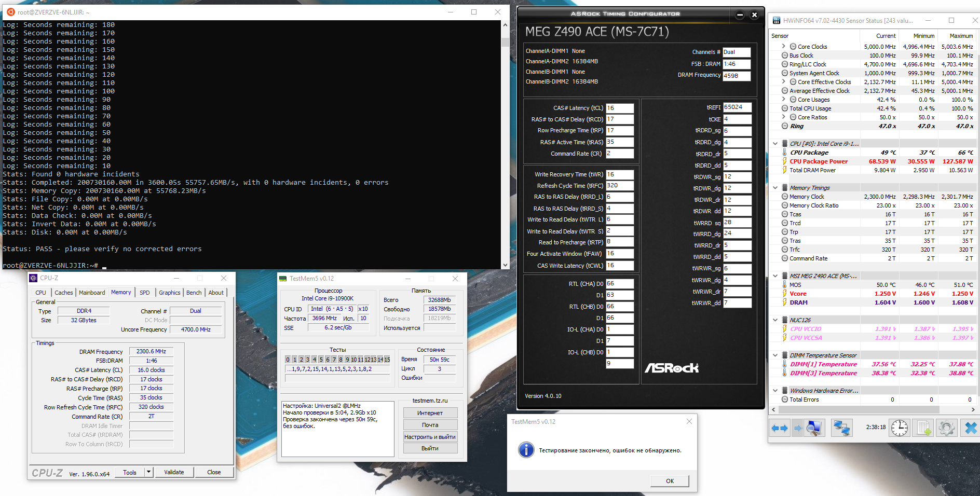Click the lightning icon beside CPU VCCIO

[785, 329]
